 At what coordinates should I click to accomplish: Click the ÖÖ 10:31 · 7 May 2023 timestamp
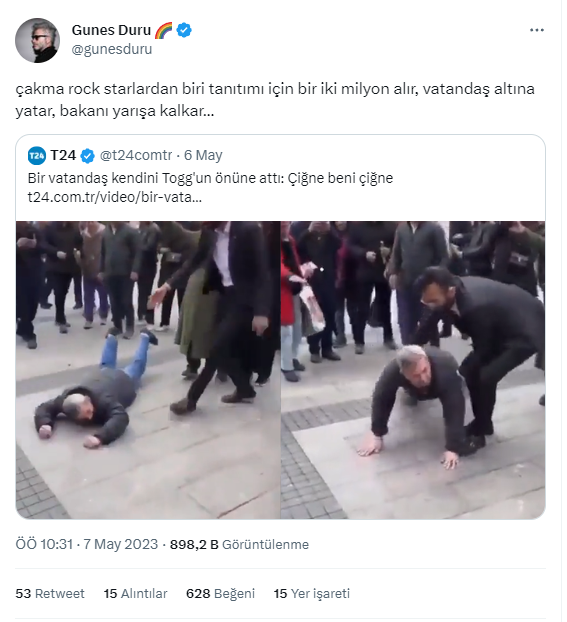point(86,544)
